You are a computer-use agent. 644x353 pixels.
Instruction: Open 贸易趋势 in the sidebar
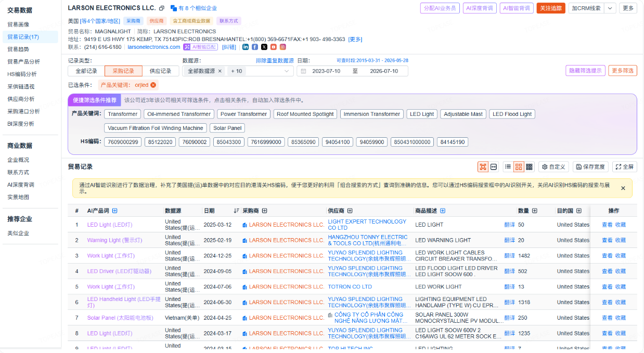(x=18, y=49)
